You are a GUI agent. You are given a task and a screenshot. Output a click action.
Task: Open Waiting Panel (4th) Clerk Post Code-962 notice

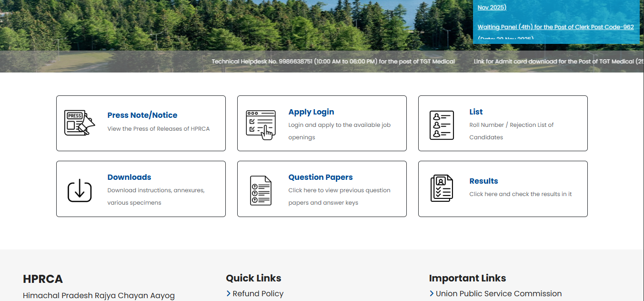[555, 27]
